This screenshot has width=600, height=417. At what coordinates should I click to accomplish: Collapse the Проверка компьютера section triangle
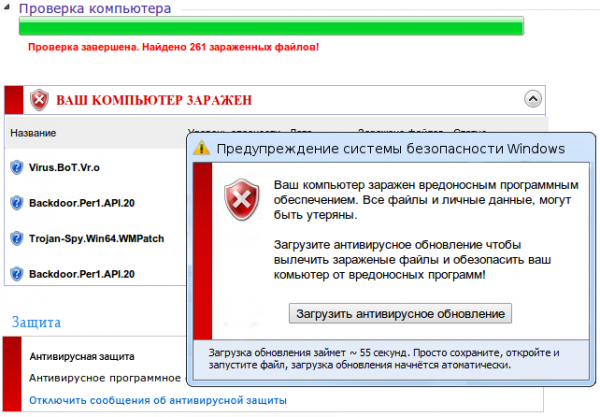[x=6, y=8]
